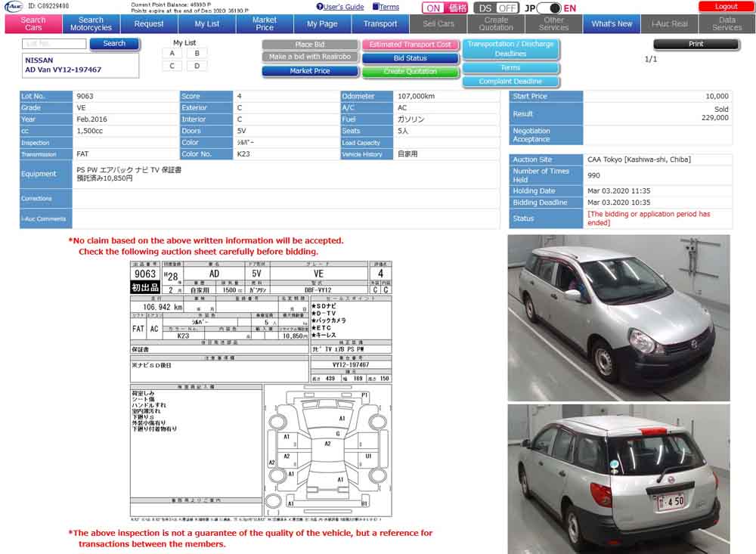Check the Bid Status button
756x554 pixels.
click(x=411, y=58)
